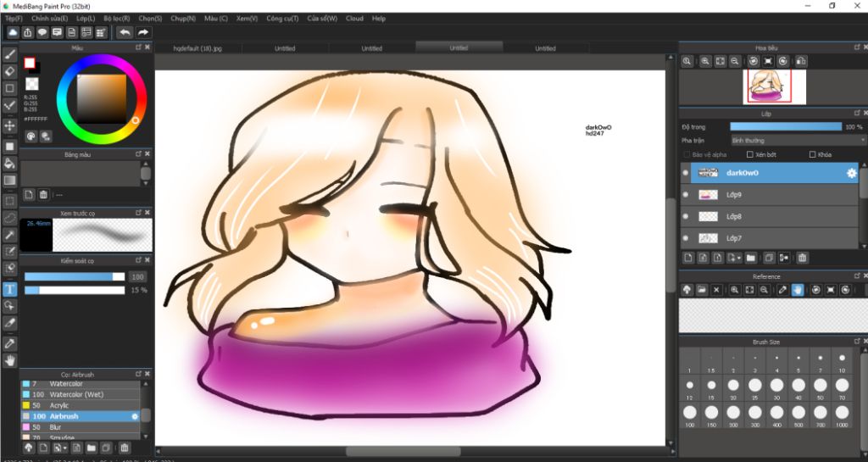Screen dimensions: 868x462
Task: Adjust the Độ trong opacity slider
Action: coord(786,126)
